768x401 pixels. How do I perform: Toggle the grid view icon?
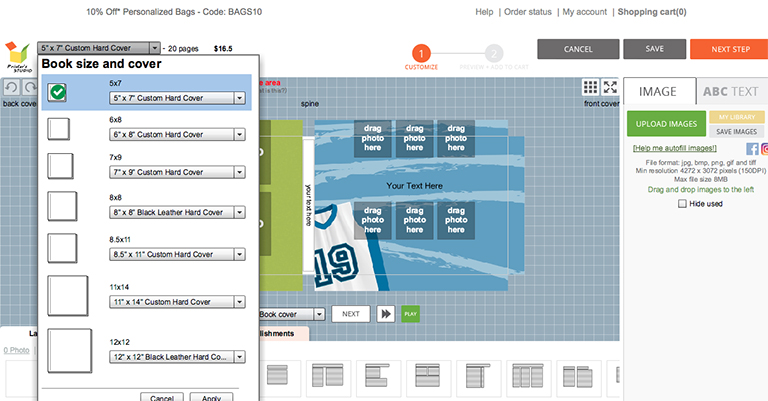click(x=590, y=88)
